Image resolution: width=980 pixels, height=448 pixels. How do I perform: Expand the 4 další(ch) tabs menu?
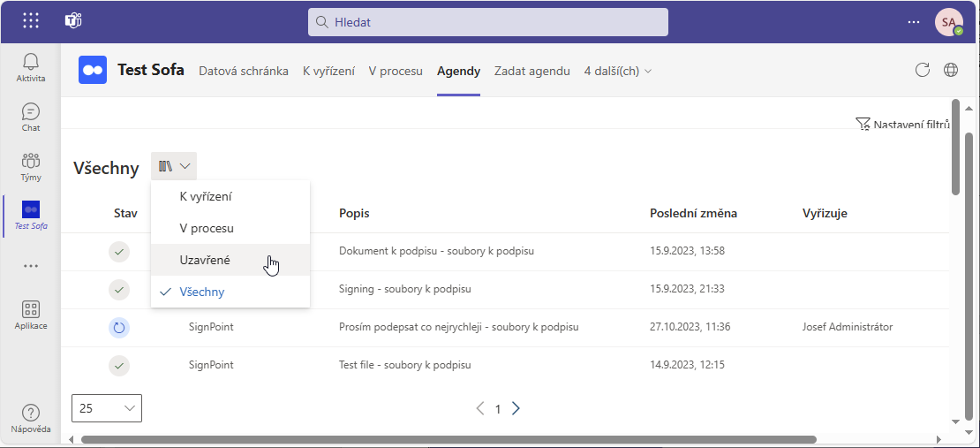(x=617, y=71)
